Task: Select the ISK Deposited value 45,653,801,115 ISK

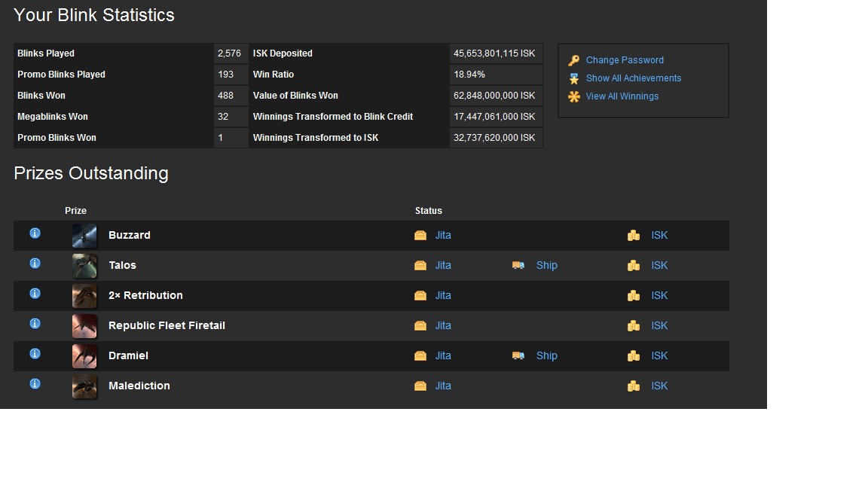Action: point(494,53)
